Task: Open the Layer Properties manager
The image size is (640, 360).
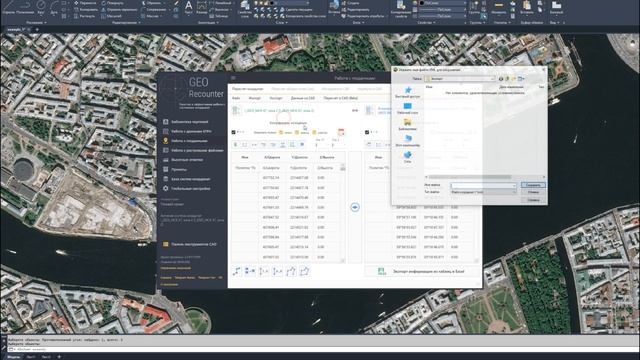Action: 244,8
